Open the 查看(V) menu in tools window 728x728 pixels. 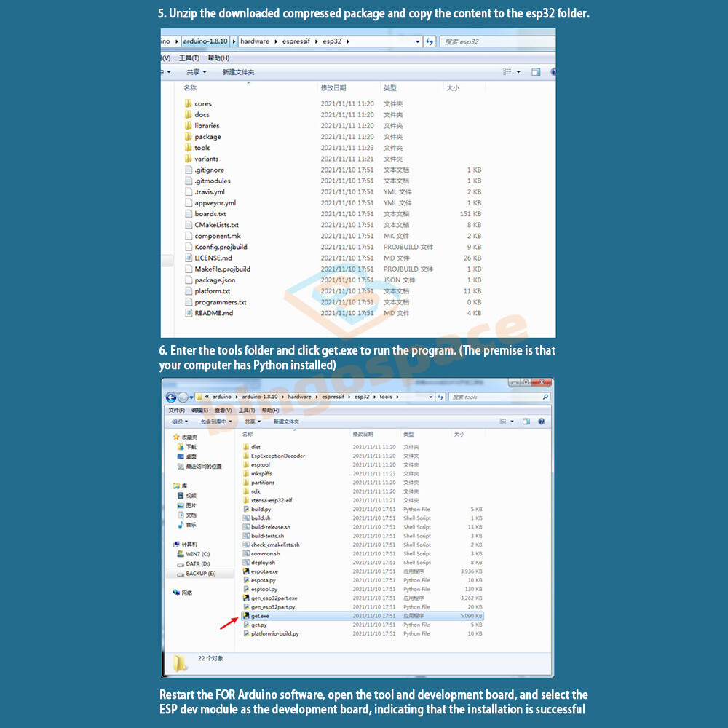[223, 411]
